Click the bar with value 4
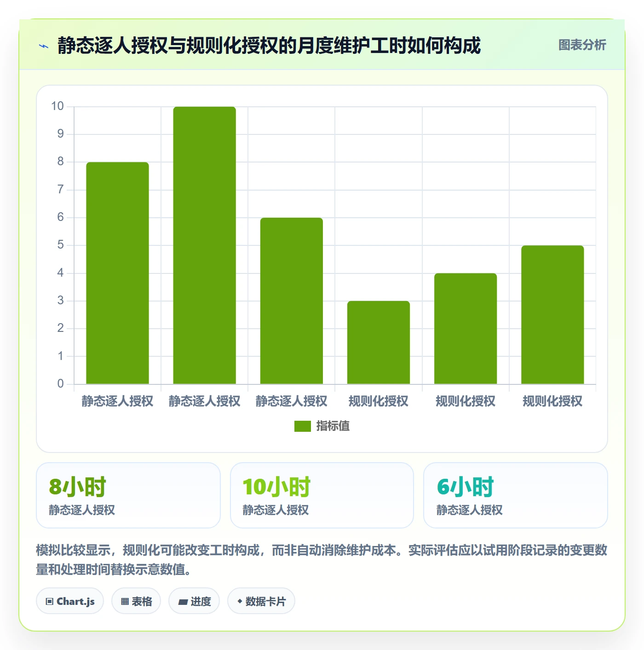The width and height of the screenshot is (644, 650). point(466,329)
